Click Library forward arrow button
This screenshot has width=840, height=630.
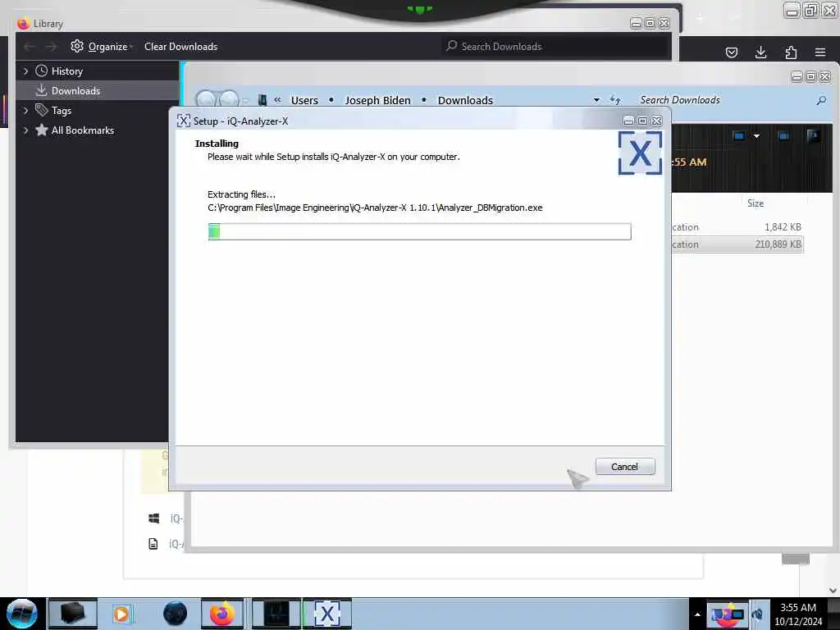click(51, 47)
